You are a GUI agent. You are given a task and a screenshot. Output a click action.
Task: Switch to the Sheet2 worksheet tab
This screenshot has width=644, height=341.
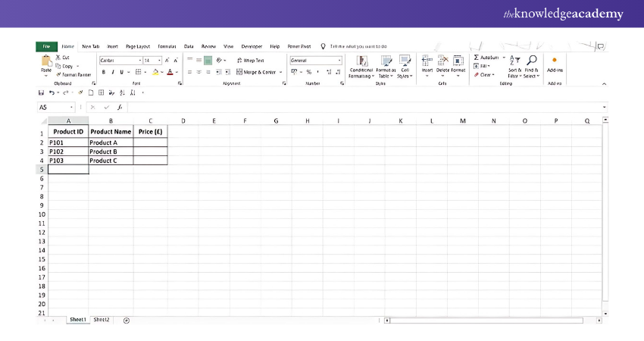101,320
